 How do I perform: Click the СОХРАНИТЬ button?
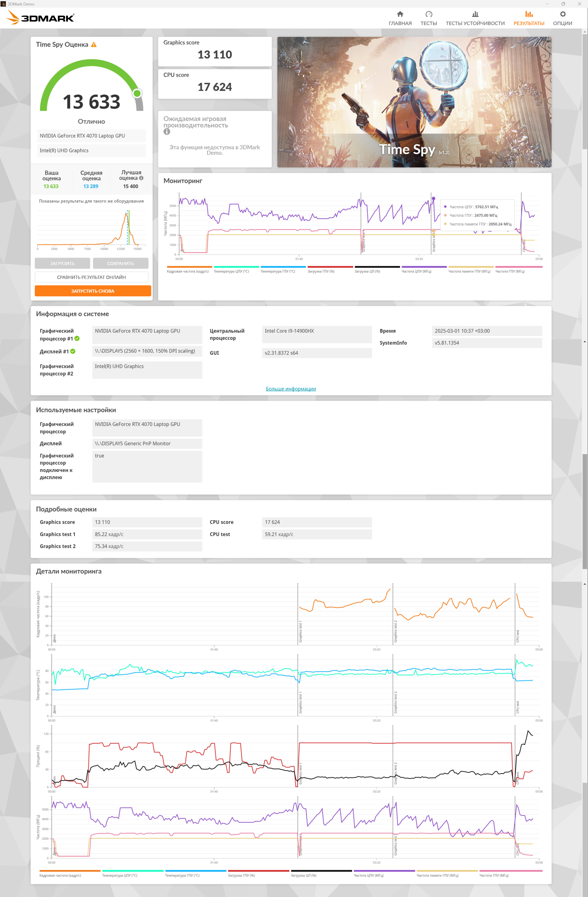(x=121, y=263)
